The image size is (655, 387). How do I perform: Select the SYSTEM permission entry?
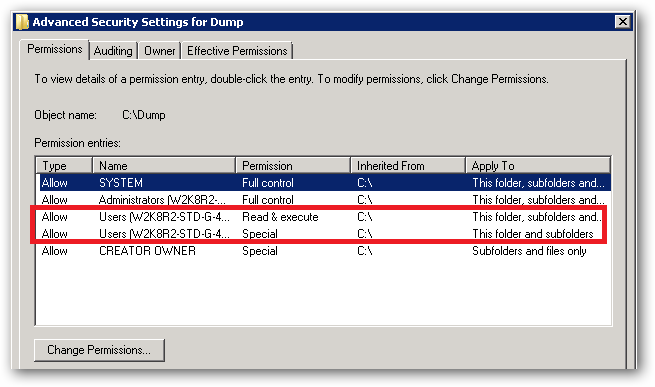pyautogui.click(x=325, y=183)
